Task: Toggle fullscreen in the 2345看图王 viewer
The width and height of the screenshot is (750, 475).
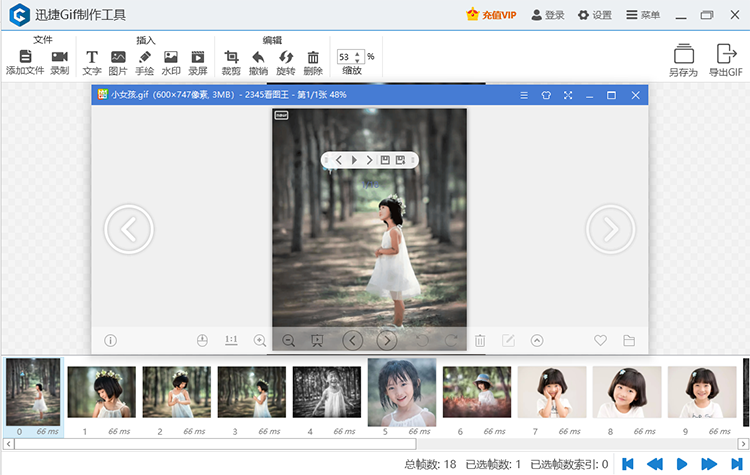Action: click(568, 95)
